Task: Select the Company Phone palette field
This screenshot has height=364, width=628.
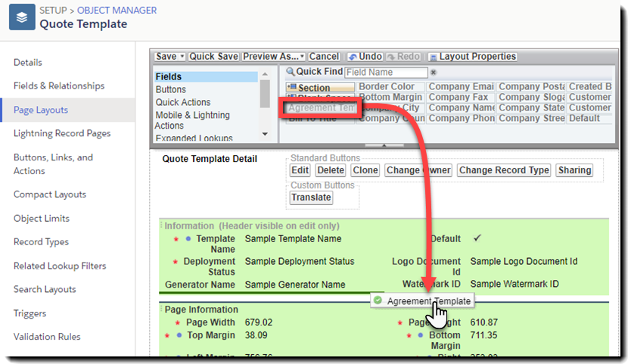Action: (461, 119)
